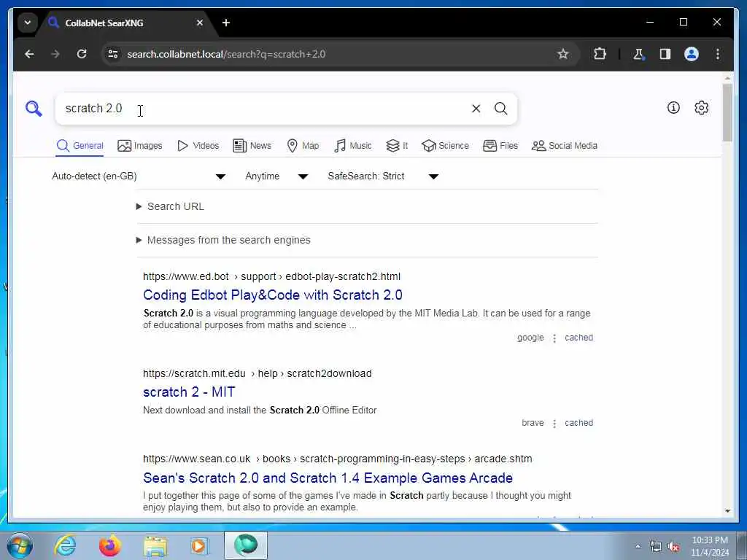Open the Chrome three-dot menu
Screen dimensions: 747x560
pyautogui.click(x=718, y=54)
